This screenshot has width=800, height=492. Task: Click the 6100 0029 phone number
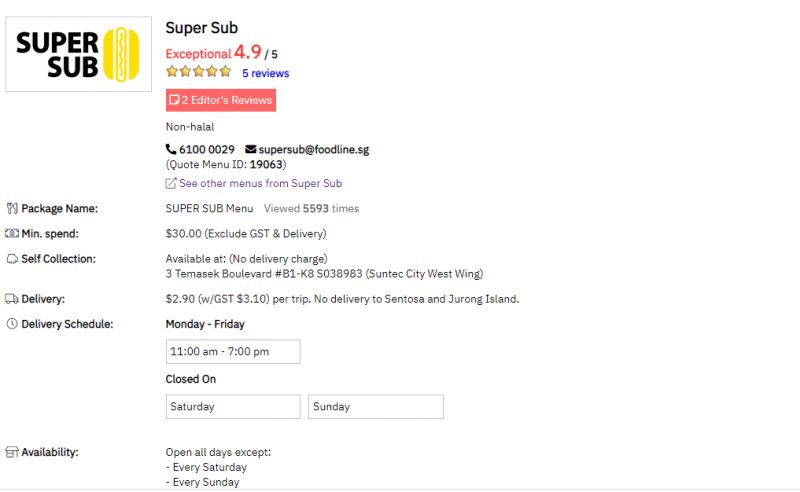click(x=207, y=149)
